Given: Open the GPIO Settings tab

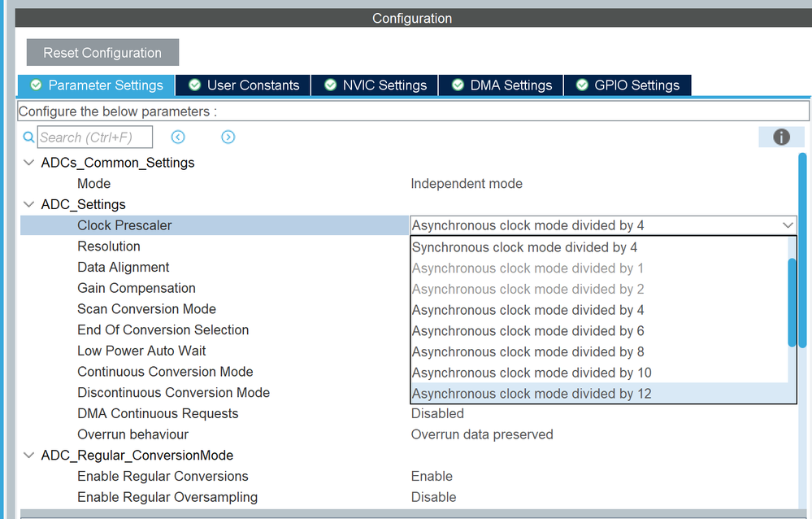Looking at the screenshot, I should [627, 85].
